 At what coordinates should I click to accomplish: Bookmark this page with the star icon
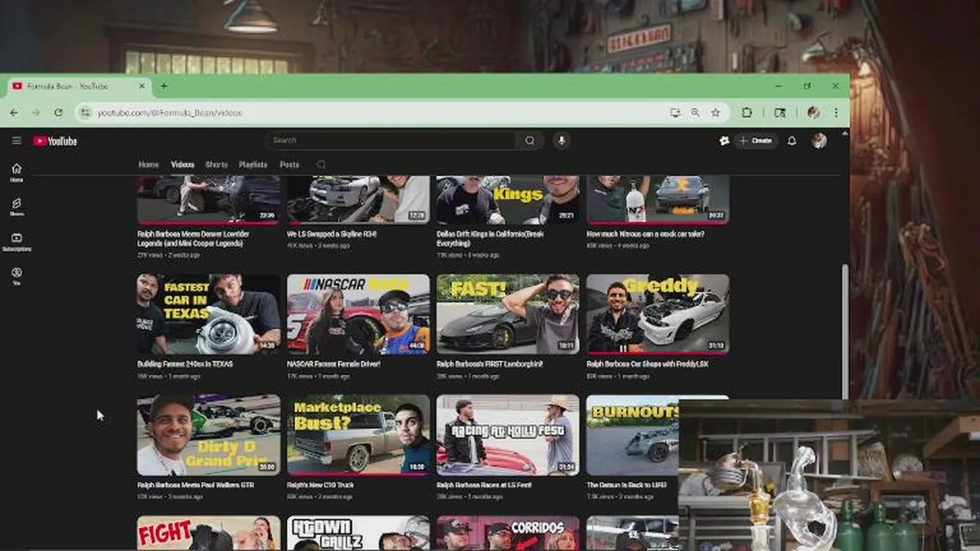[x=715, y=112]
